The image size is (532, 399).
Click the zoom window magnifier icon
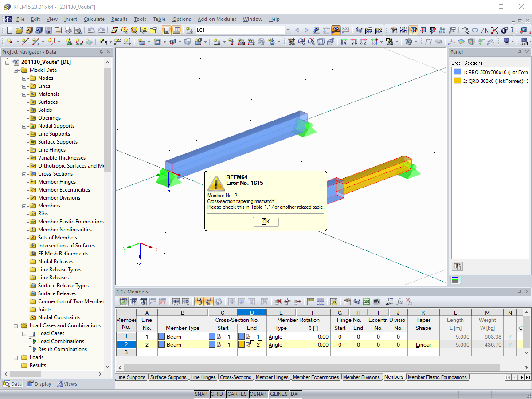coord(301,41)
